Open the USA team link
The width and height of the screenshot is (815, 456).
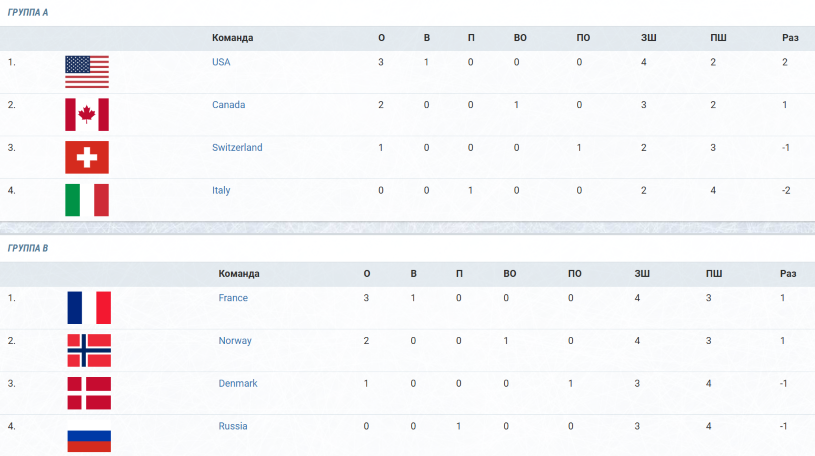click(221, 62)
